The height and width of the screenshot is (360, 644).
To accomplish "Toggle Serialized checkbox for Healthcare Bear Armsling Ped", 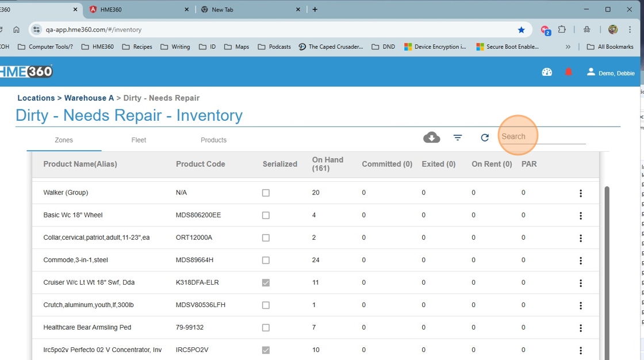I will click(266, 328).
